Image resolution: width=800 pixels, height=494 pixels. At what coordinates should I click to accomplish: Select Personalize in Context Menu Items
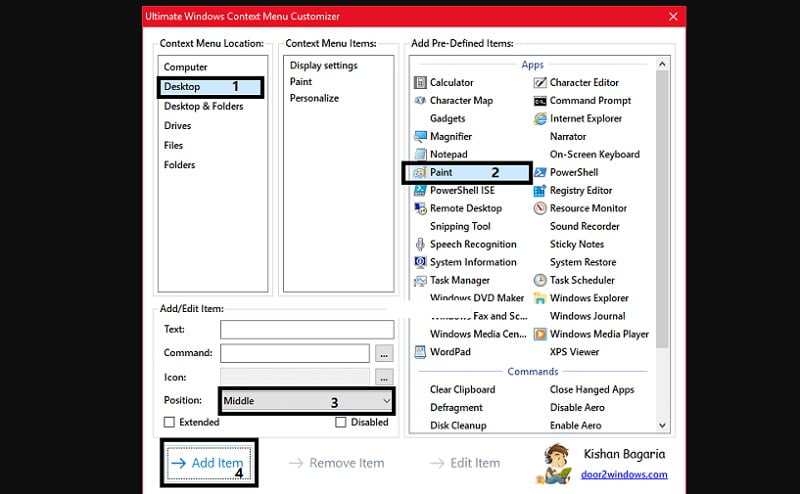pyautogui.click(x=314, y=98)
